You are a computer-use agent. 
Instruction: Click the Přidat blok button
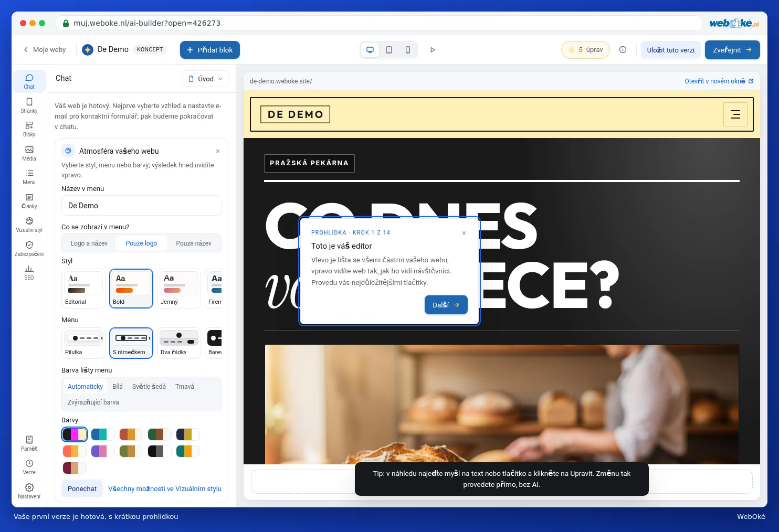(210, 50)
